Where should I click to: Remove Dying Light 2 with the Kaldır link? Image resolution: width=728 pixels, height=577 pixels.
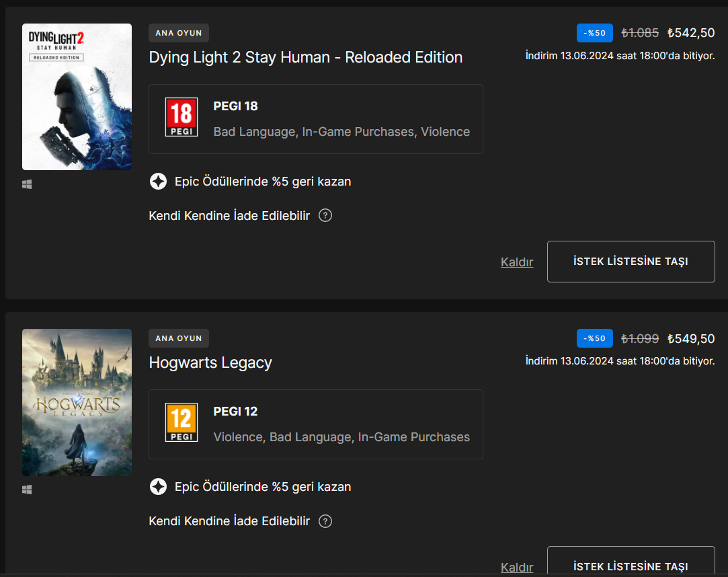click(517, 262)
